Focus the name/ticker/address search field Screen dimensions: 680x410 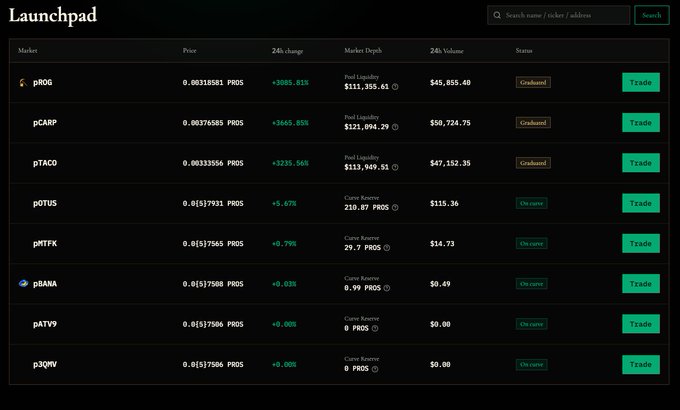click(x=559, y=15)
